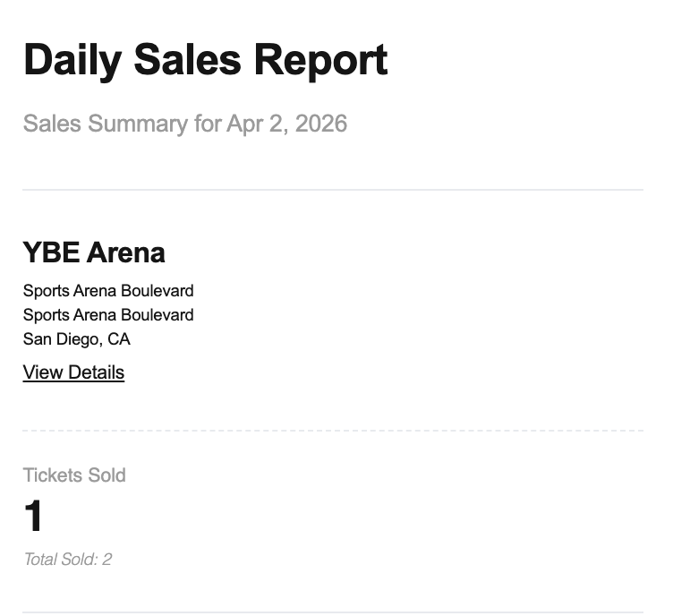Click the word Report in the title
Image resolution: width=673 pixels, height=616 pixels.
click(x=320, y=60)
